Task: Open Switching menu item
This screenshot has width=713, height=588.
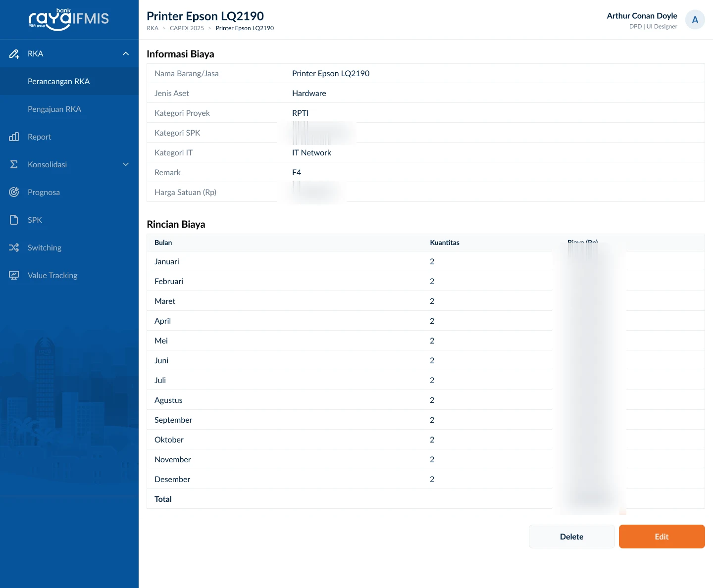Action: [69, 247]
